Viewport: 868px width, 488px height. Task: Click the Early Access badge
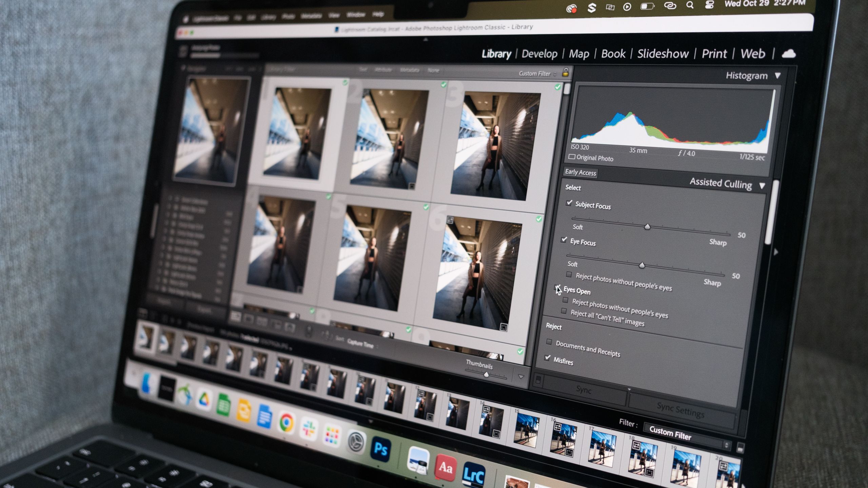click(580, 173)
